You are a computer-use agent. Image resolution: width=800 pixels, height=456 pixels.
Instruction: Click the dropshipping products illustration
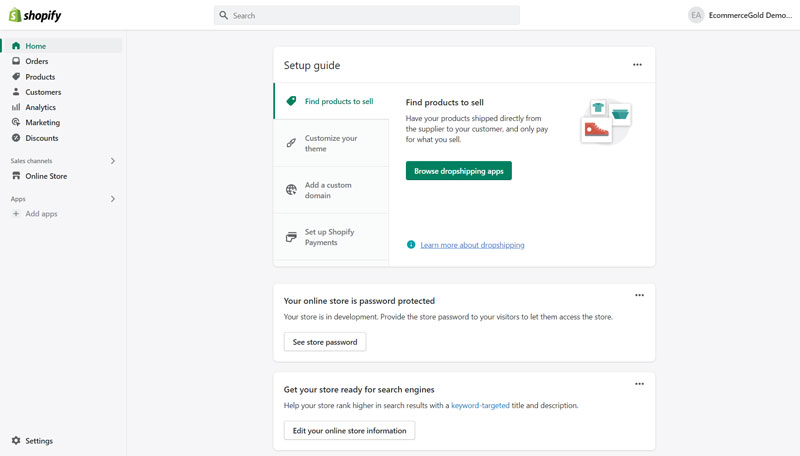click(606, 121)
